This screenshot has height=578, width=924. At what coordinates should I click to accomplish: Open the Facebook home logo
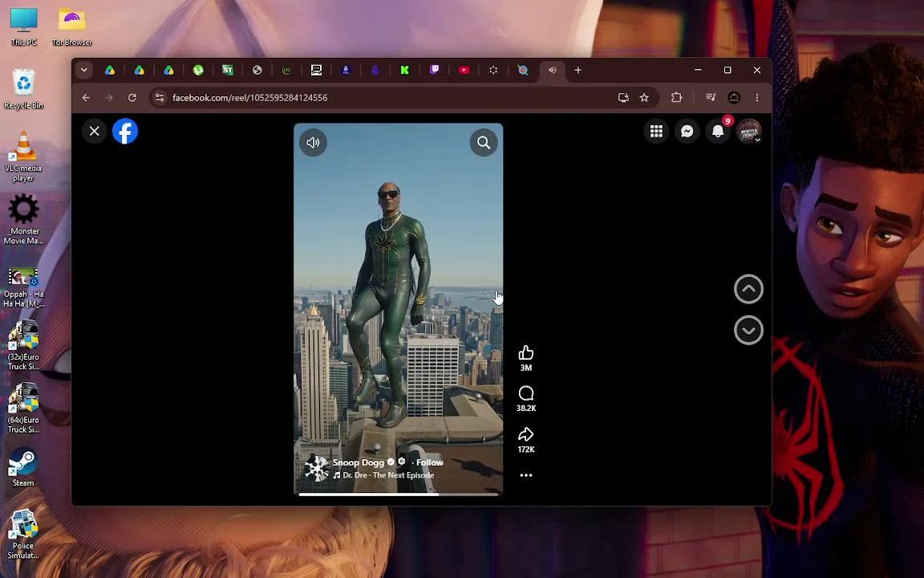[x=125, y=131]
